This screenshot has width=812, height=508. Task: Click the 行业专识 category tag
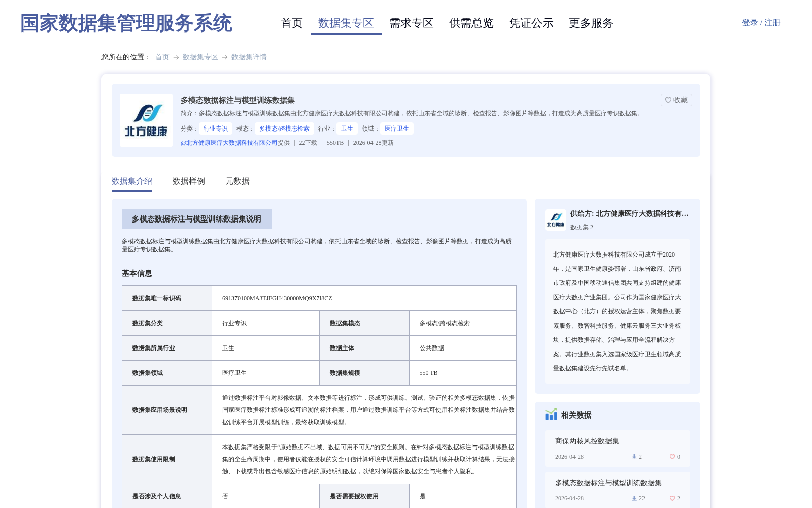tap(216, 129)
